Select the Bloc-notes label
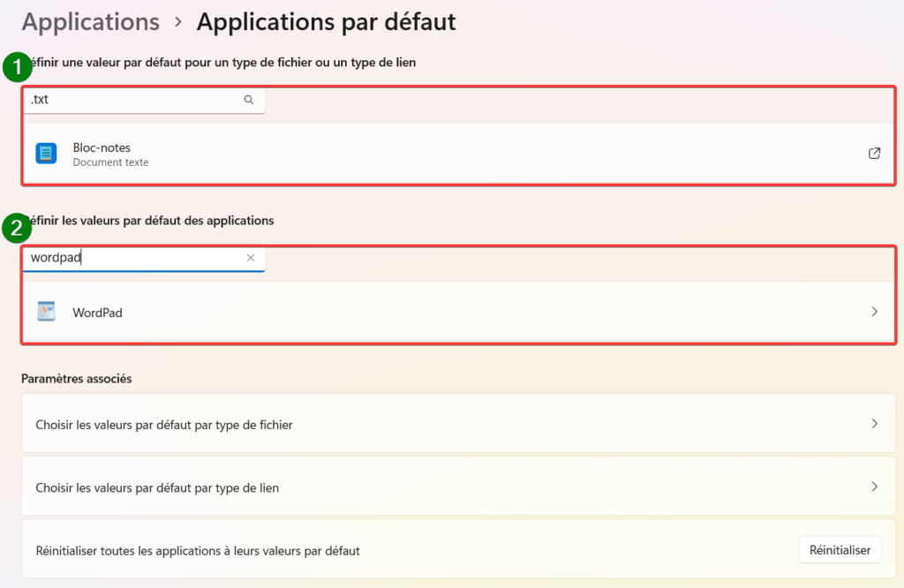Viewport: 904px width, 588px height. pyautogui.click(x=102, y=147)
